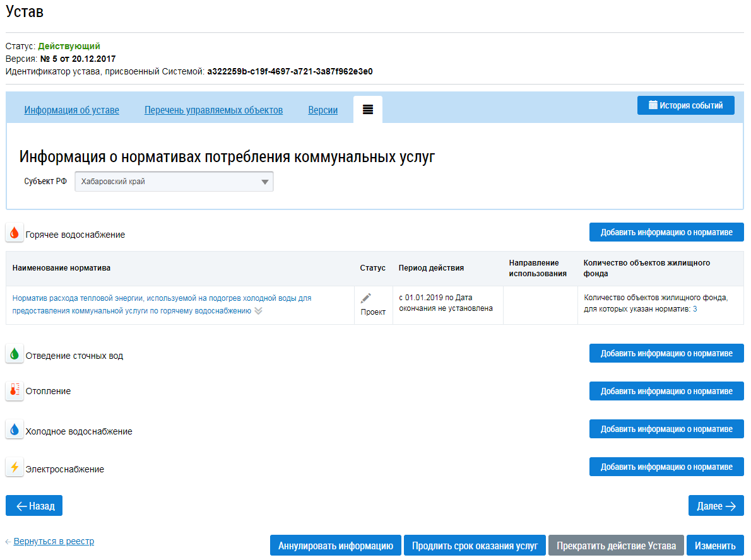The height and width of the screenshot is (560, 751).
Task: Open the Норматив расхода тепловой энергии link
Action: pyautogui.click(x=162, y=305)
